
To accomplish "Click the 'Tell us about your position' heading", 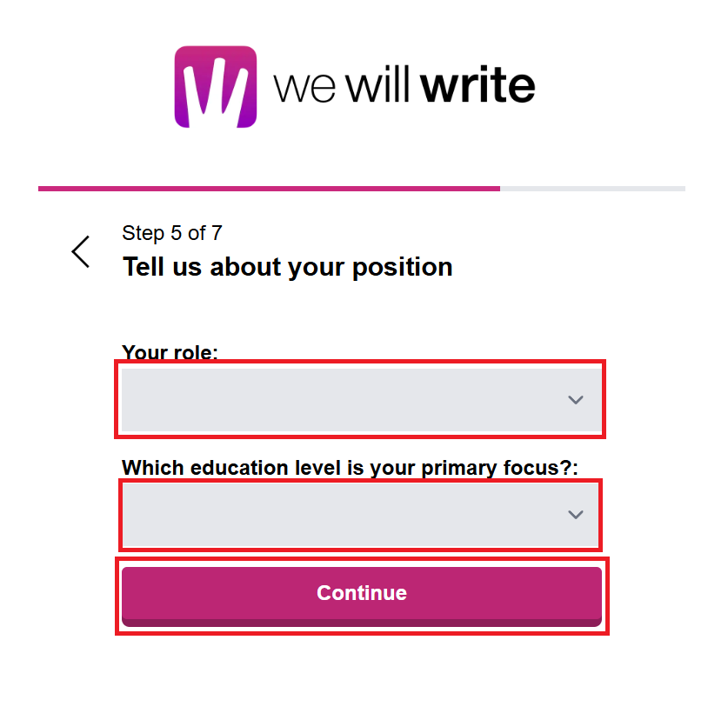I will tap(287, 267).
